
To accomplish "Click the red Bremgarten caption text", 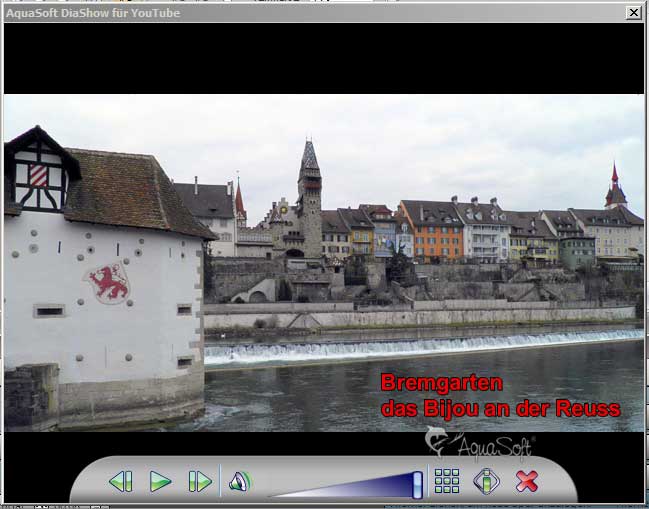I will [x=441, y=382].
